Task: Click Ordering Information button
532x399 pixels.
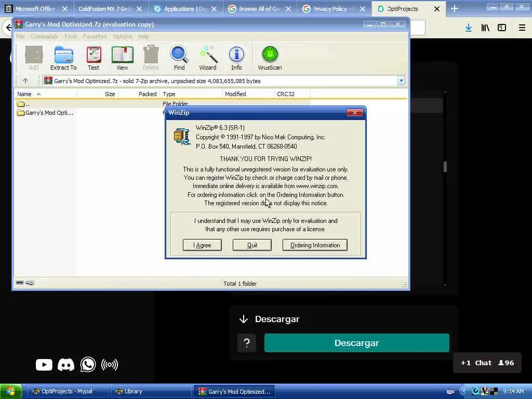Action: (315, 245)
